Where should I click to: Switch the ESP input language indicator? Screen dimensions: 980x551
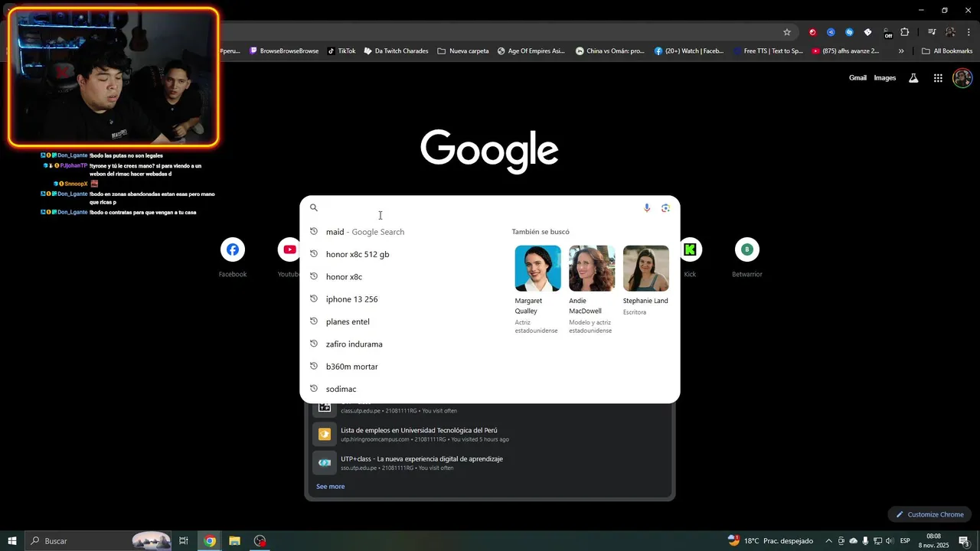click(x=905, y=540)
